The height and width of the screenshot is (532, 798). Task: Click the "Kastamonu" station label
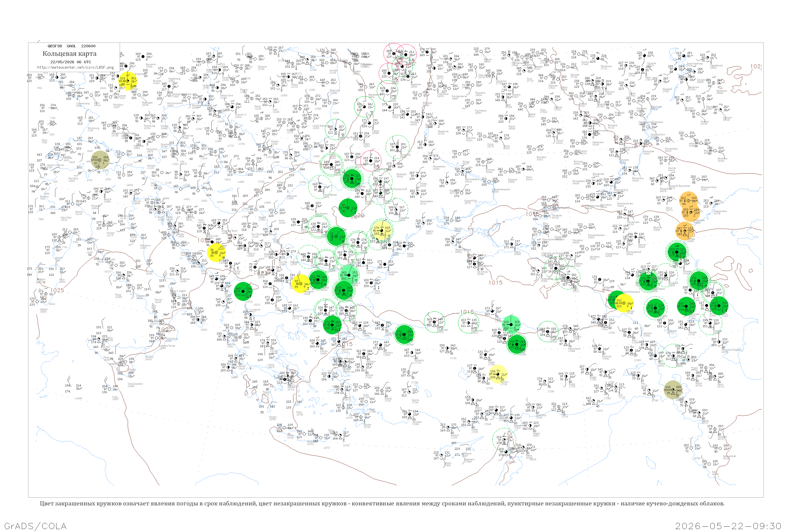point(477,331)
